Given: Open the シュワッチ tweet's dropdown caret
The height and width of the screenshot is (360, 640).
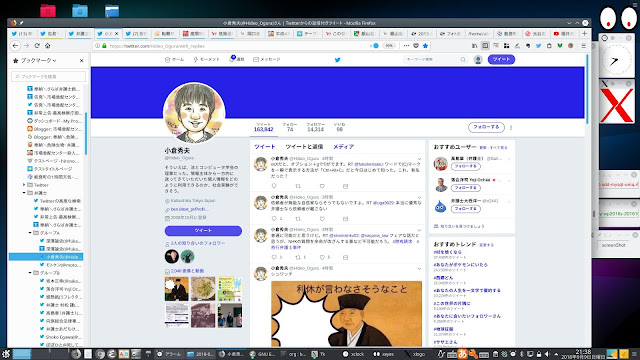Looking at the screenshot, I should 419,269.
